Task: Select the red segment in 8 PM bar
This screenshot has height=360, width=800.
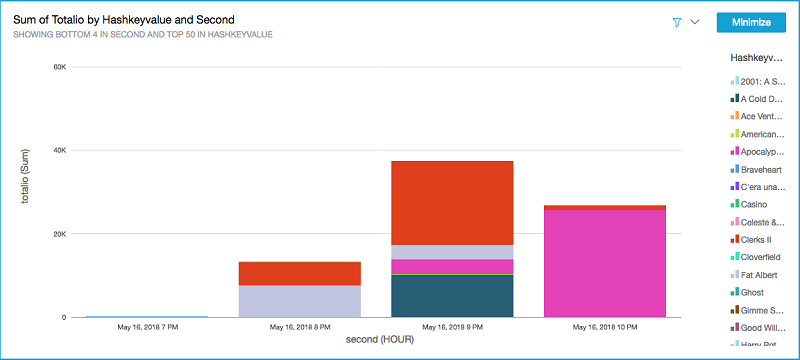Action: (300, 273)
